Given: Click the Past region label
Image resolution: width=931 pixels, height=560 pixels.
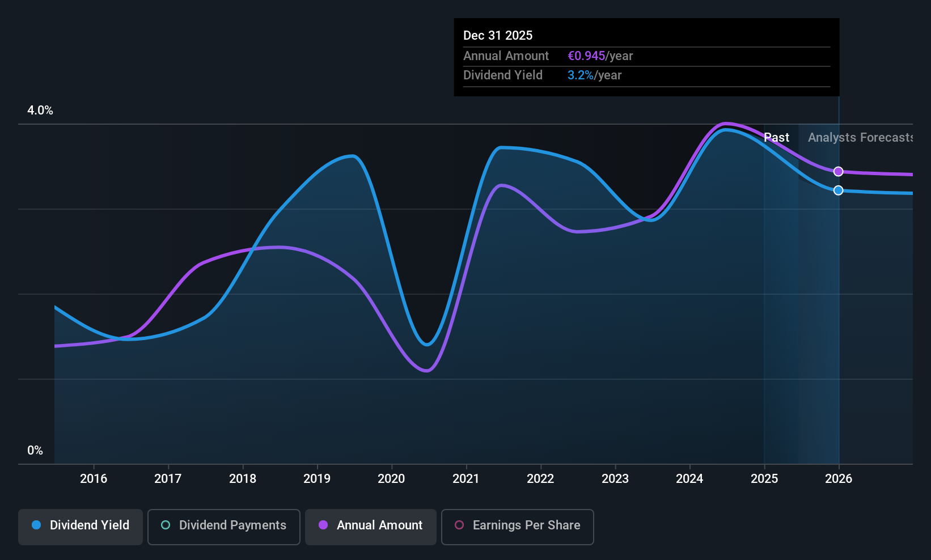Looking at the screenshot, I should click(x=776, y=138).
